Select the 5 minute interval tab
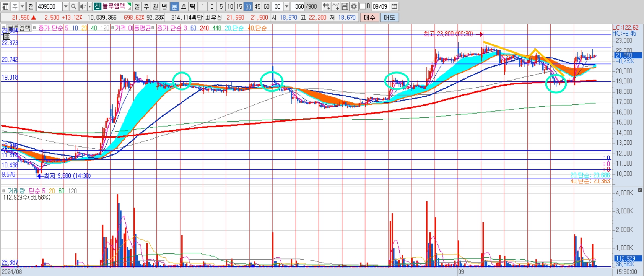 [x=221, y=6]
